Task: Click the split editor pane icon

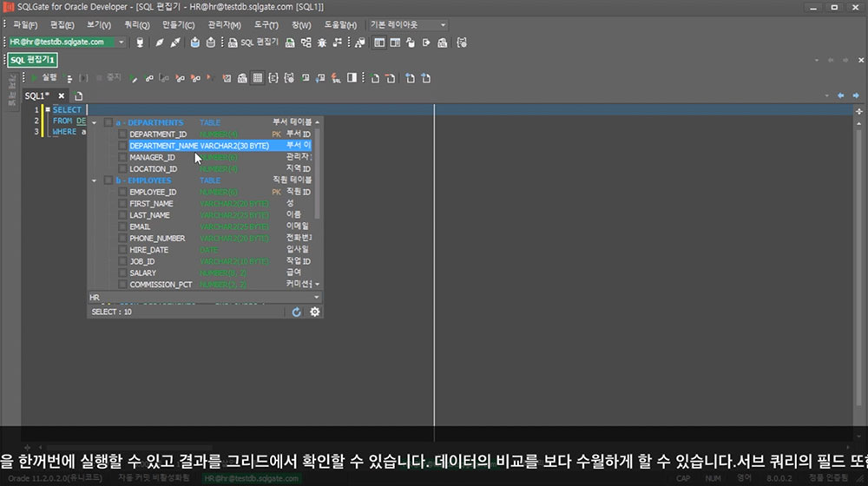Action: 352,79
